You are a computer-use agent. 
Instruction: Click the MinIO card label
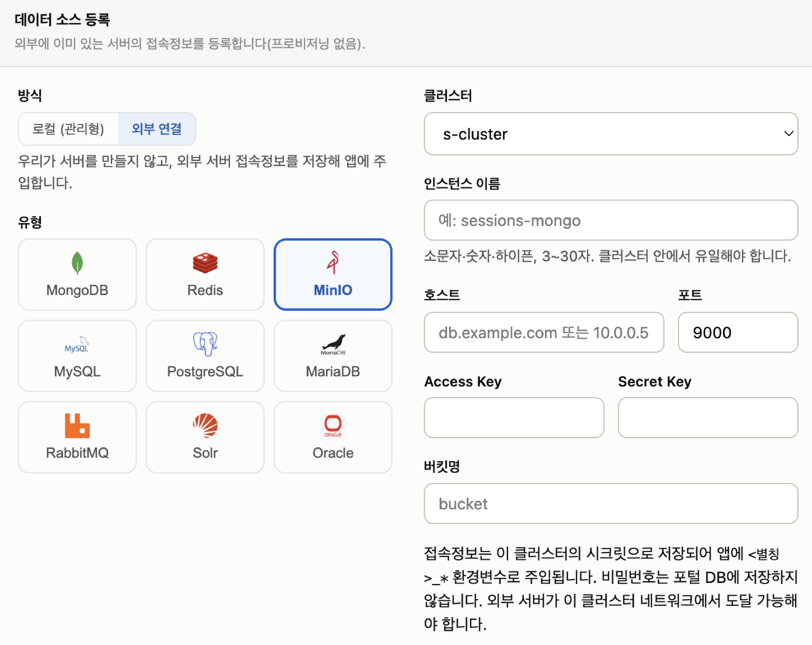(x=333, y=291)
